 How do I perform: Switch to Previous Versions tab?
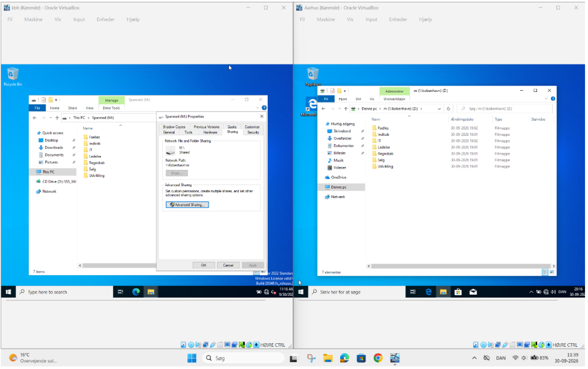point(206,127)
